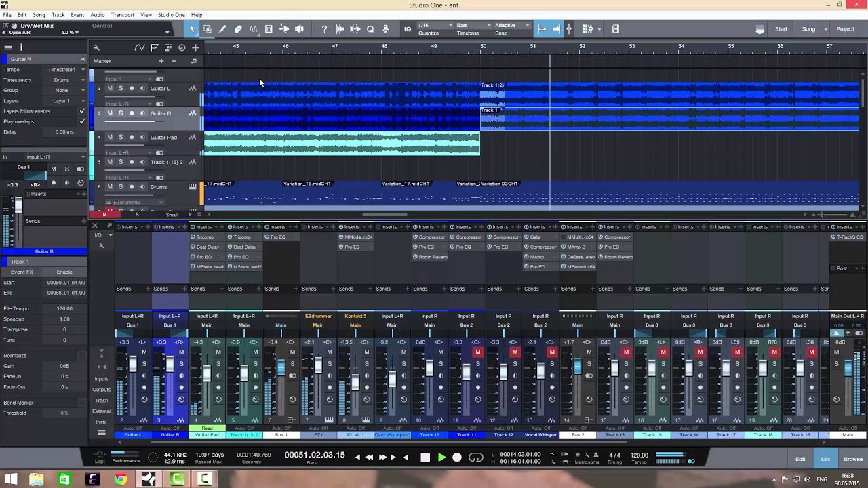
Task: Click the question mark help icon
Action: (x=324, y=29)
